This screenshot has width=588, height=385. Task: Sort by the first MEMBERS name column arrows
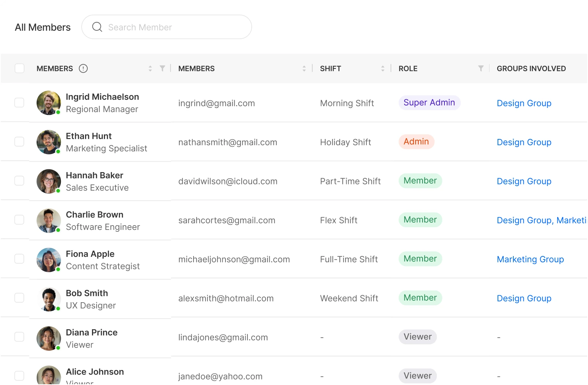(x=150, y=69)
